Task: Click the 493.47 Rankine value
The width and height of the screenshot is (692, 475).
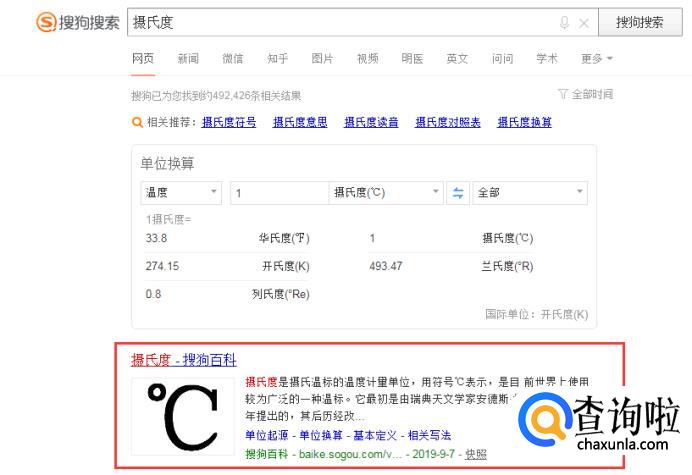Action: click(386, 266)
